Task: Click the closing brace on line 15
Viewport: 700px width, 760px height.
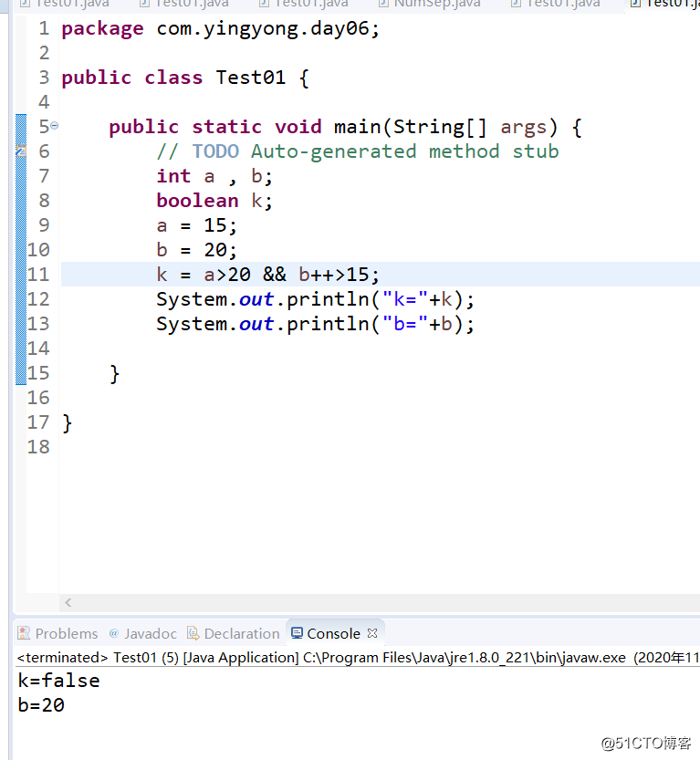Action: point(114,374)
